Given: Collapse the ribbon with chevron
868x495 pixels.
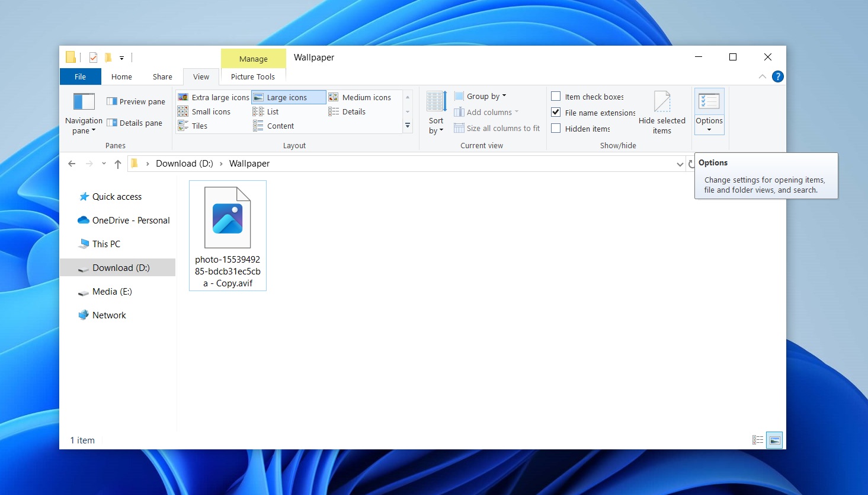Looking at the screenshot, I should coord(763,76).
